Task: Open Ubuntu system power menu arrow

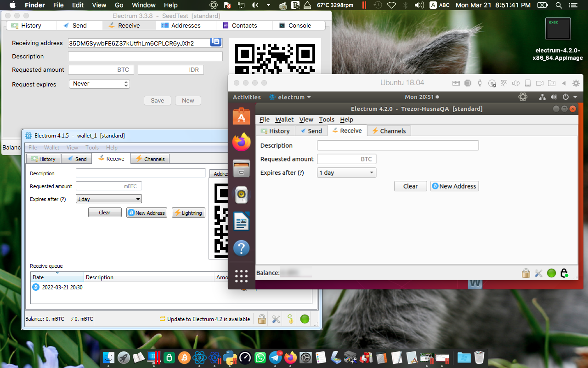Action: (x=575, y=97)
